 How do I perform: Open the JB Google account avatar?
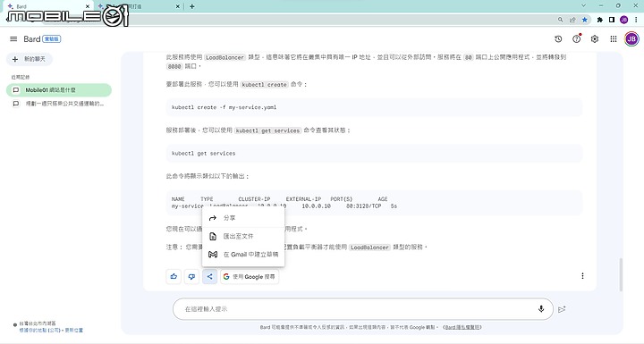[631, 39]
